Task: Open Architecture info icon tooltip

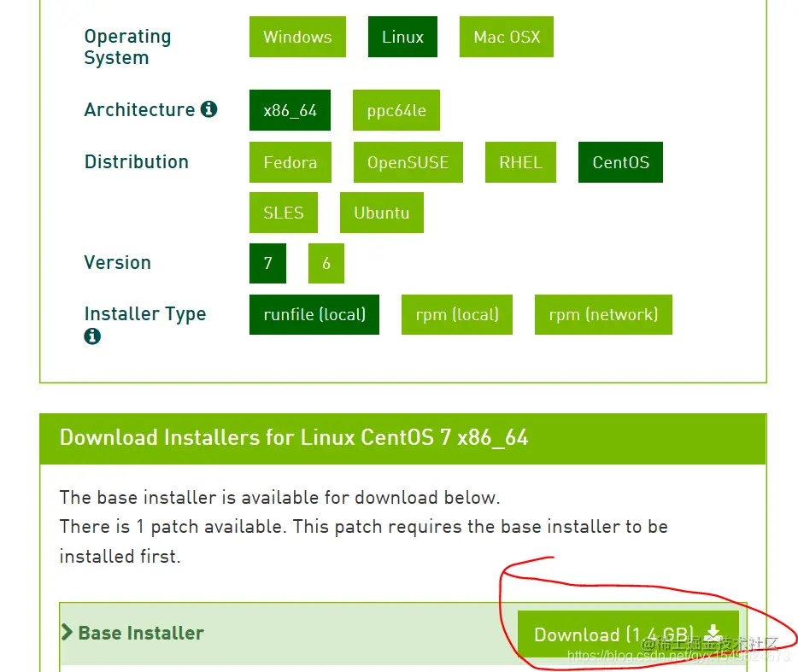Action: click(208, 108)
